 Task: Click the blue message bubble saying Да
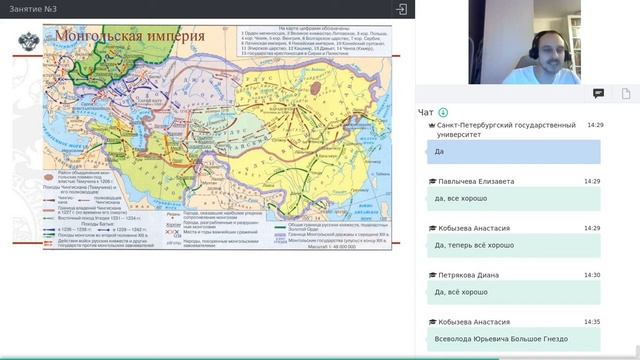[x=513, y=152]
